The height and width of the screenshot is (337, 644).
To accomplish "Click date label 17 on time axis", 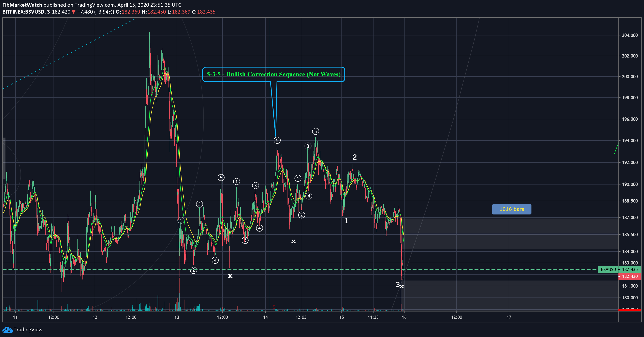I will coord(509,317).
